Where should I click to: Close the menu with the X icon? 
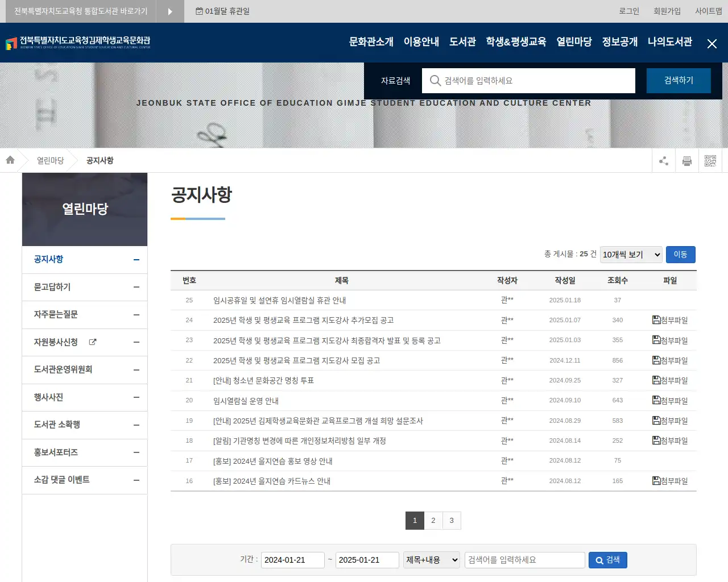(712, 44)
